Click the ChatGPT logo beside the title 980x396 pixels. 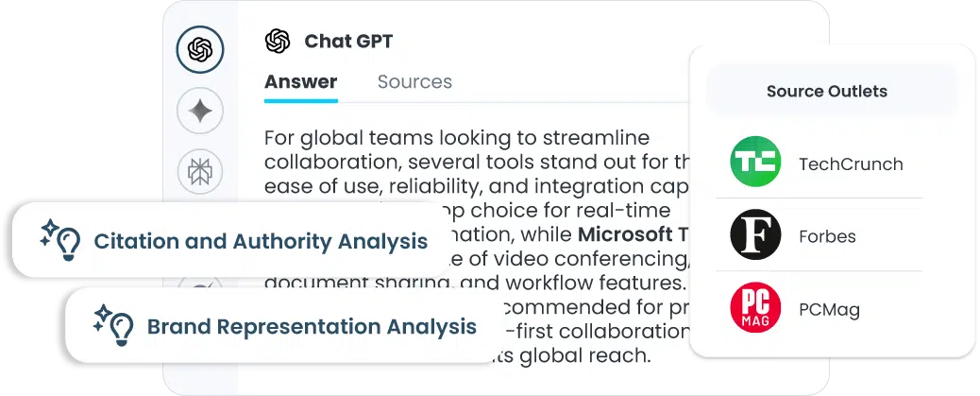point(278,42)
